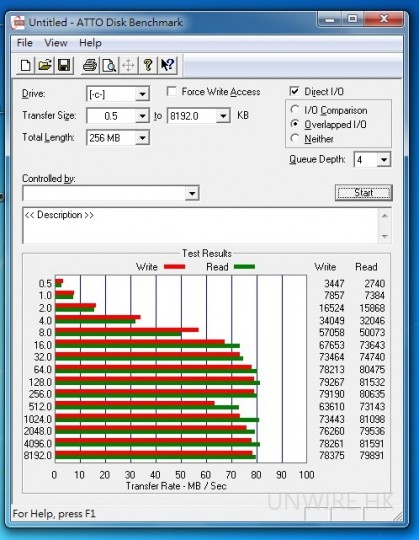419x540 pixels.
Task: Click Description box scroll up arrow
Action: coord(385,216)
